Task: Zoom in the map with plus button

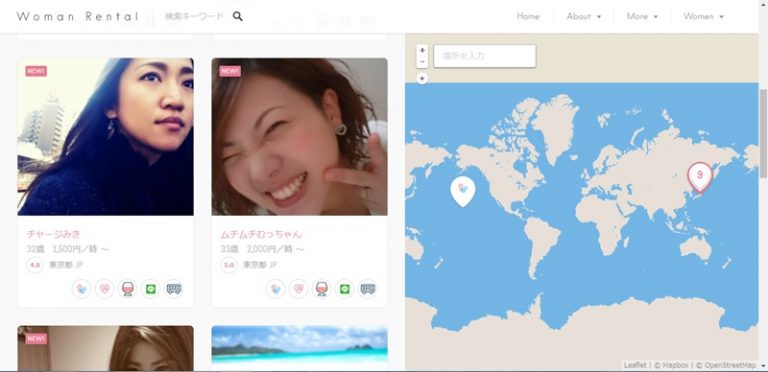Action: click(x=422, y=50)
